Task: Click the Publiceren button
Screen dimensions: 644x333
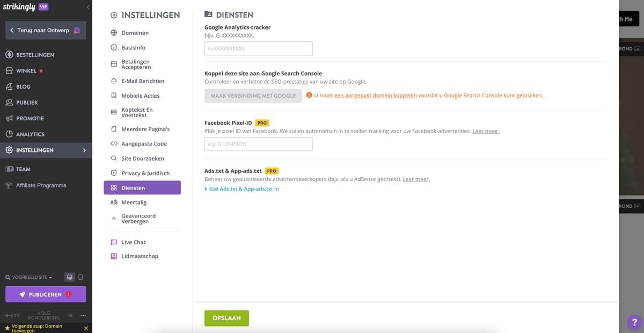Action: click(46, 294)
